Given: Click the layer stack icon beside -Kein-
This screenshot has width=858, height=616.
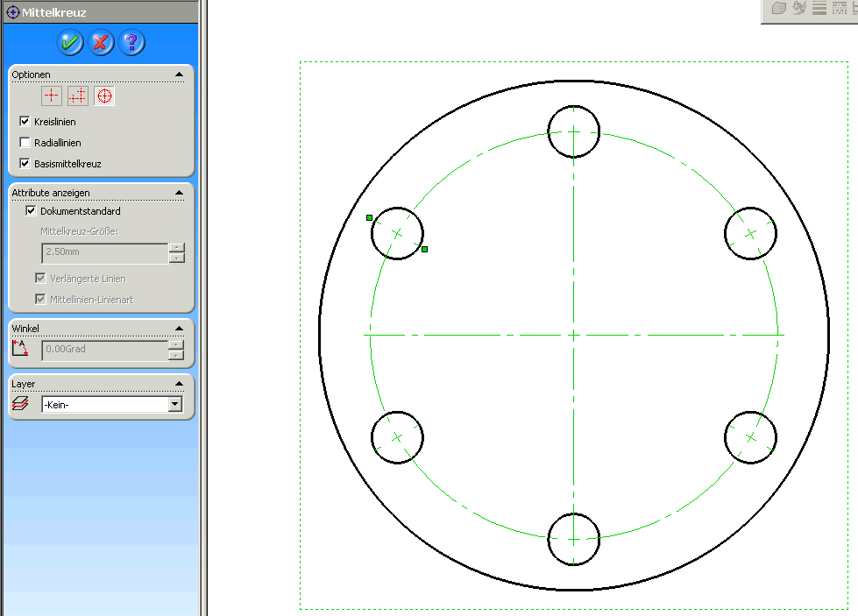Looking at the screenshot, I should pyautogui.click(x=20, y=404).
